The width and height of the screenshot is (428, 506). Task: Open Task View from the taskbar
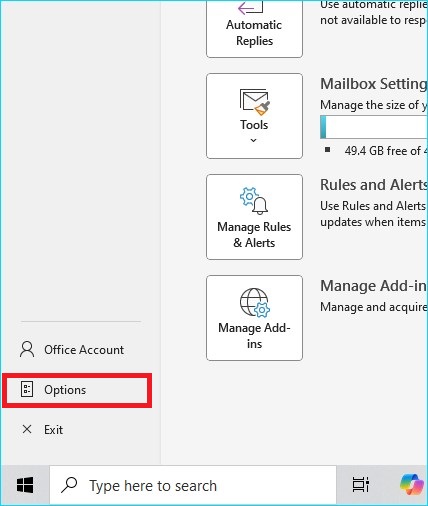point(361,485)
